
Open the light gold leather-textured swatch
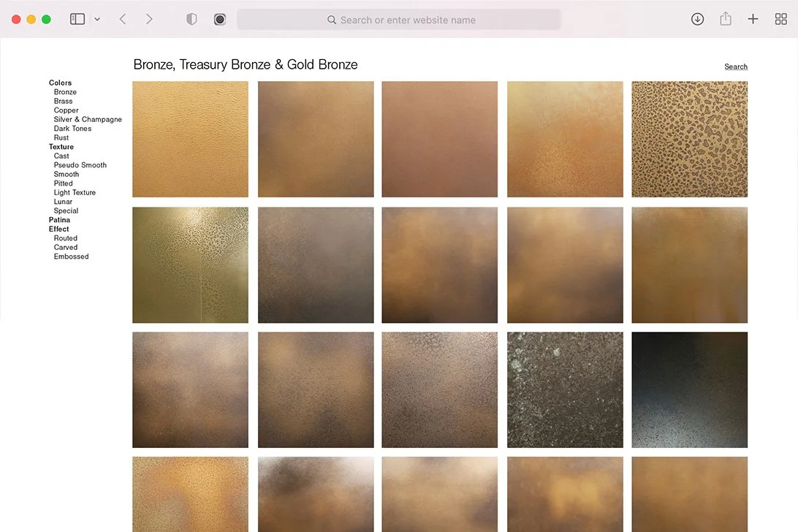190,139
